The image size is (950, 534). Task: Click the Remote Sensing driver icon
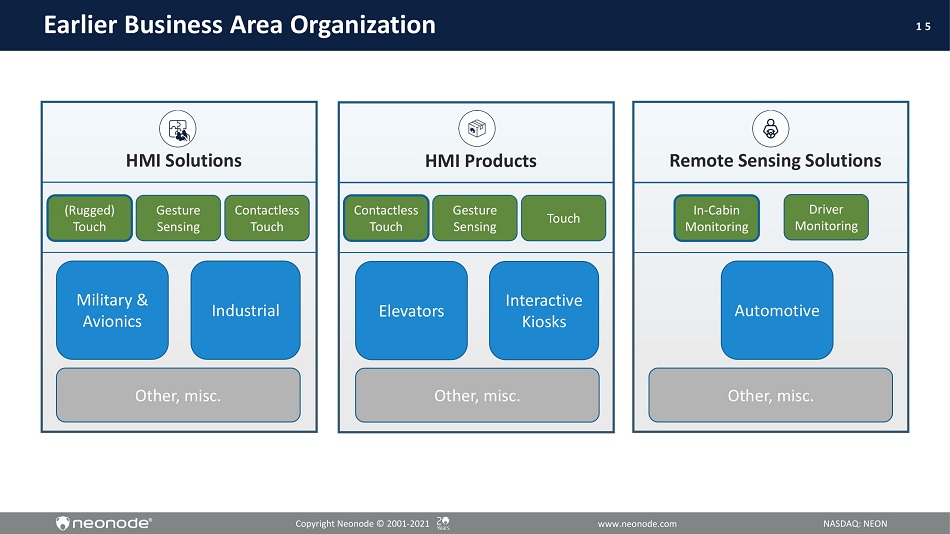pyautogui.click(x=771, y=128)
